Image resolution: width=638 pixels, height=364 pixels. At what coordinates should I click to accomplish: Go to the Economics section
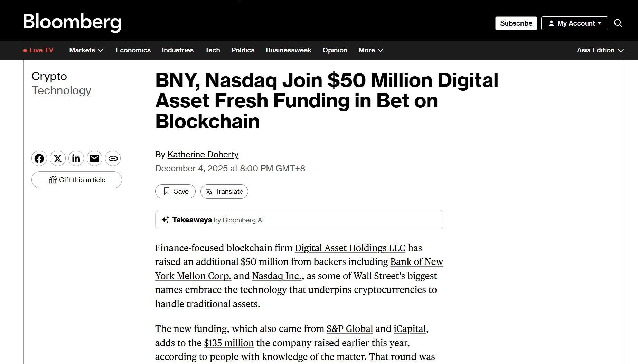(133, 50)
